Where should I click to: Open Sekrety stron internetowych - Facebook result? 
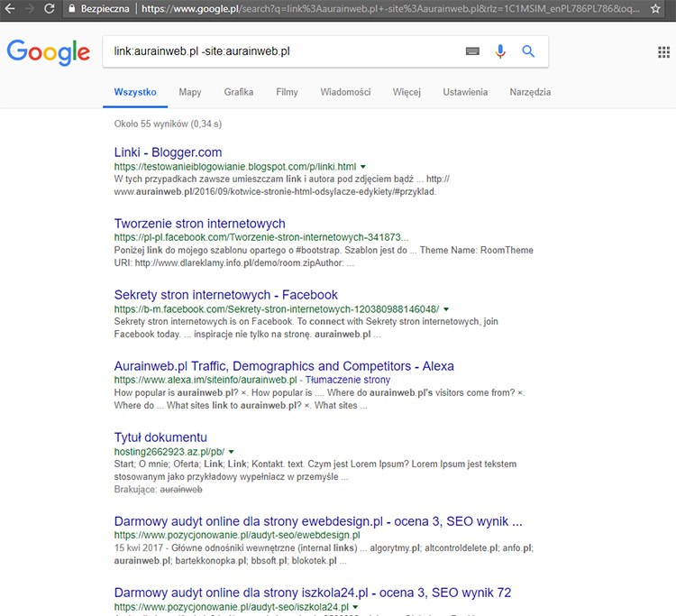pos(225,295)
